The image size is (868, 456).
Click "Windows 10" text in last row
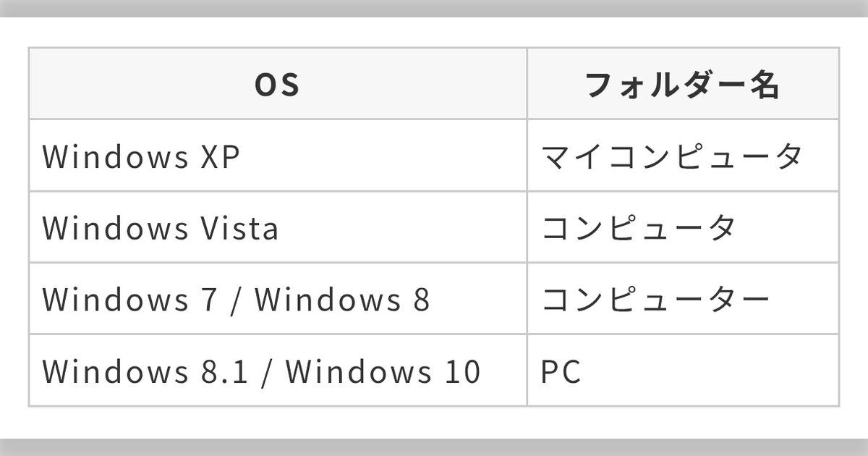tap(383, 371)
